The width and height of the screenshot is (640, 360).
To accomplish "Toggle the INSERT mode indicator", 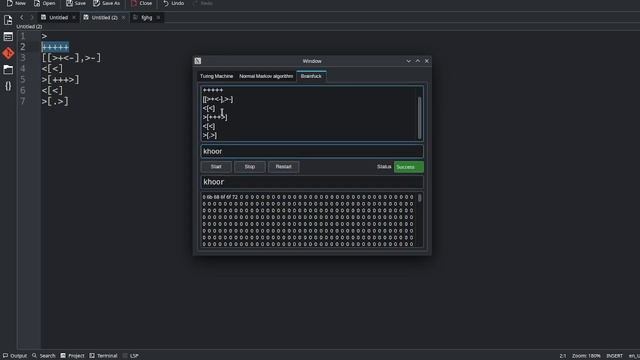I will tap(614, 356).
